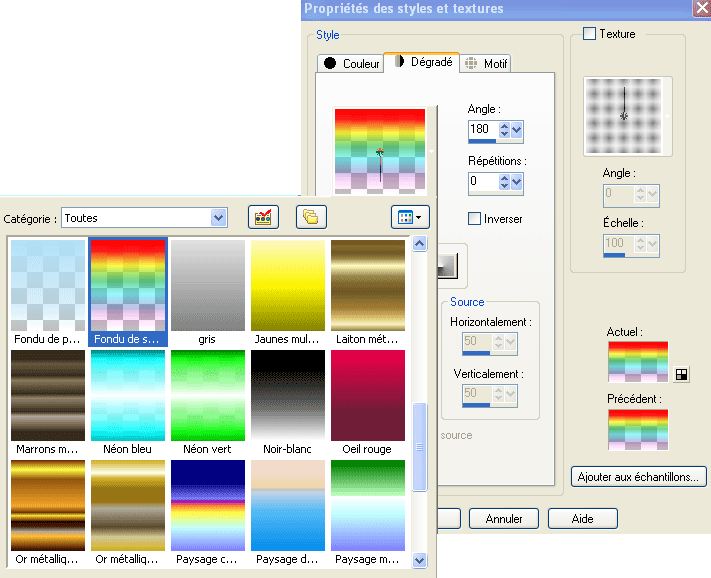Image resolution: width=711 pixels, height=578 pixels.
Task: Select the Néon bleu gradient
Action: click(x=128, y=395)
